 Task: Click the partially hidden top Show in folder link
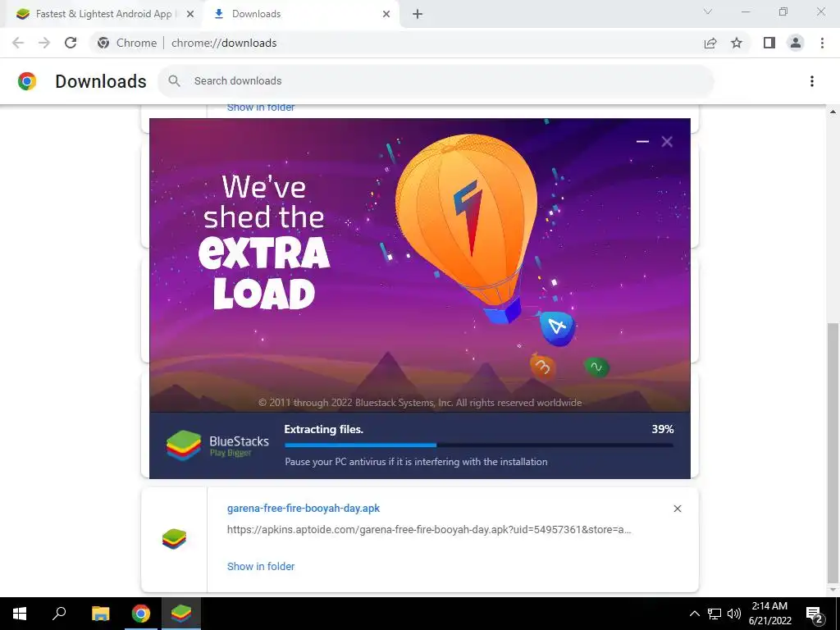tap(261, 107)
